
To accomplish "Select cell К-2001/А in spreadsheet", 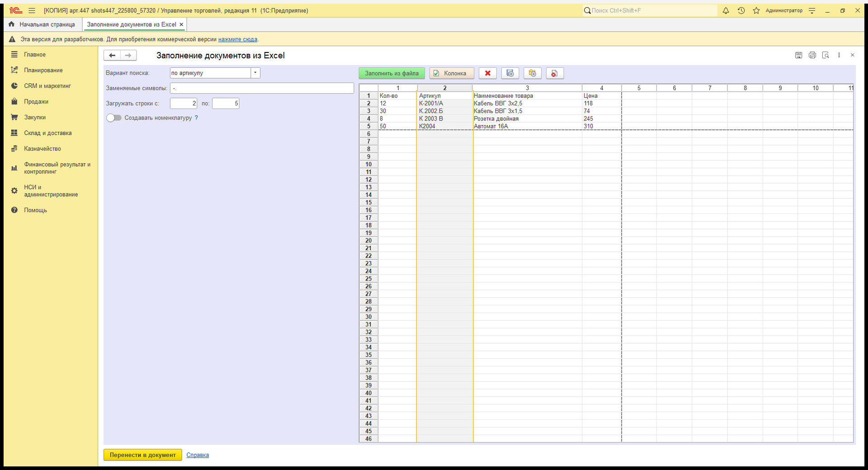I will pos(444,103).
